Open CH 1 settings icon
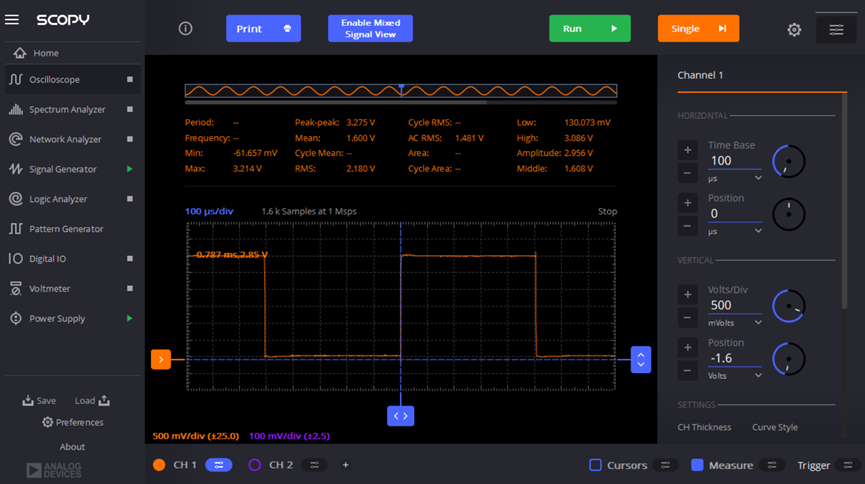Viewport: 865px width, 484px height. (x=219, y=465)
